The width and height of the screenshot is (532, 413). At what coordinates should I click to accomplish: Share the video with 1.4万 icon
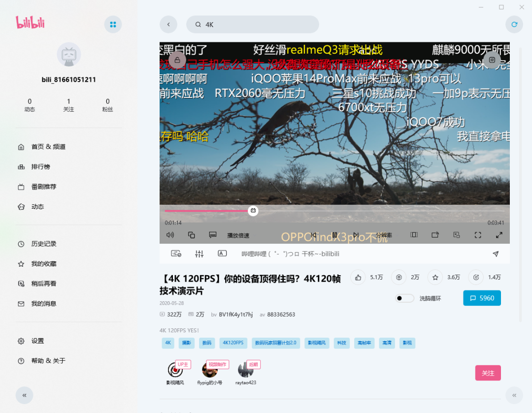click(476, 278)
